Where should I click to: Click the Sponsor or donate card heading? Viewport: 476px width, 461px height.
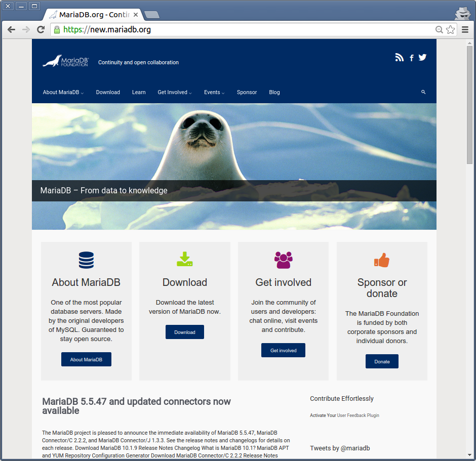coord(382,288)
